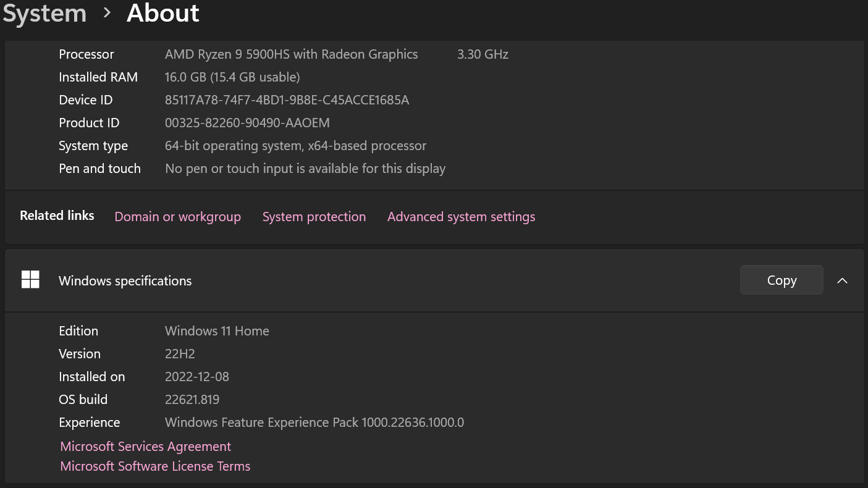Open Advanced system settings link
Image resolution: width=868 pixels, height=488 pixels.
click(461, 217)
